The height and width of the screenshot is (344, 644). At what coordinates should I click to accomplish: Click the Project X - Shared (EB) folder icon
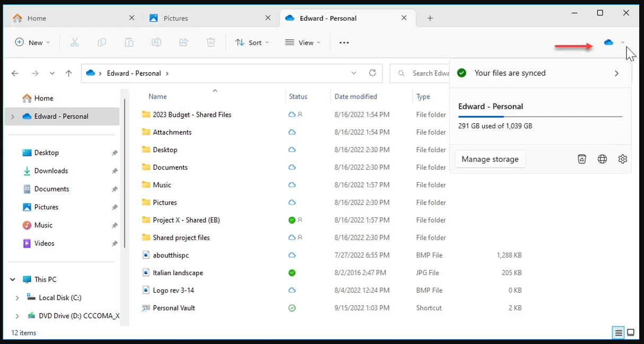coord(146,220)
